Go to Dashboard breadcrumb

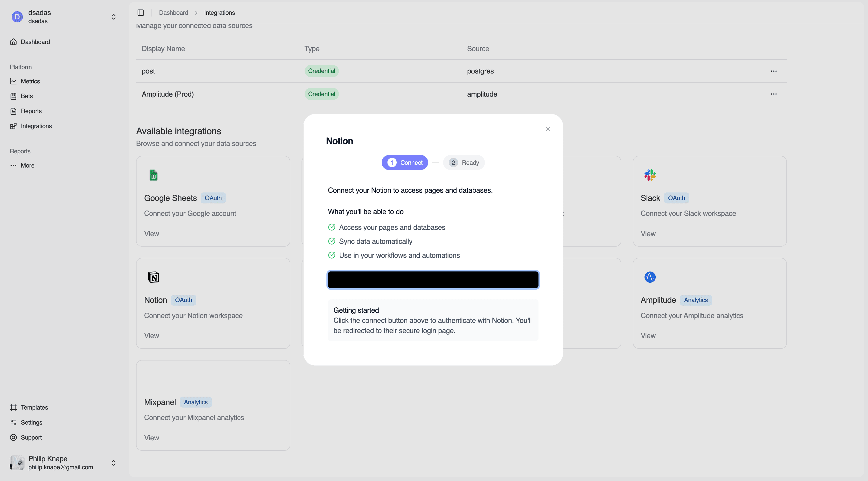tap(174, 13)
